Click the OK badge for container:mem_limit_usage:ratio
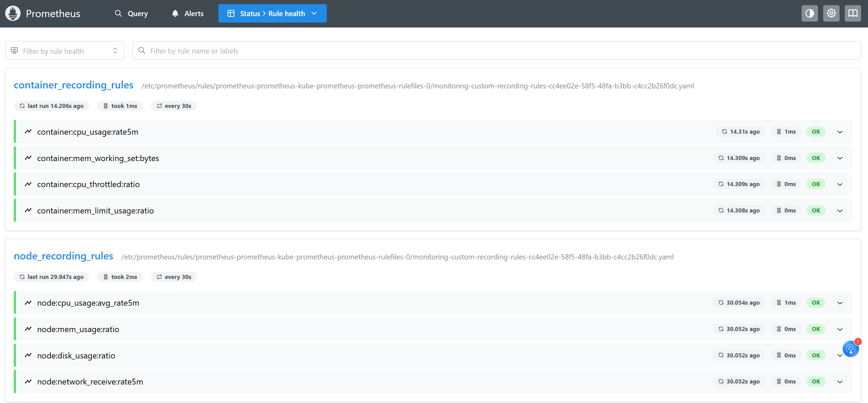 [816, 210]
